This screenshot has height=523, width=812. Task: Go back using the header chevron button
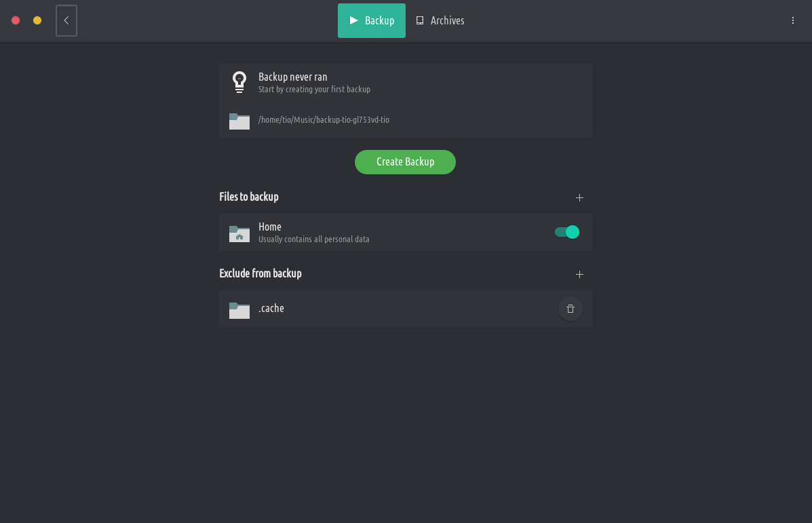(x=66, y=20)
